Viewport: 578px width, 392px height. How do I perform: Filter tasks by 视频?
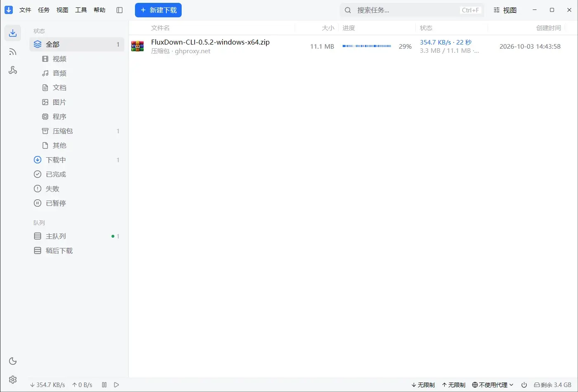pos(77,59)
